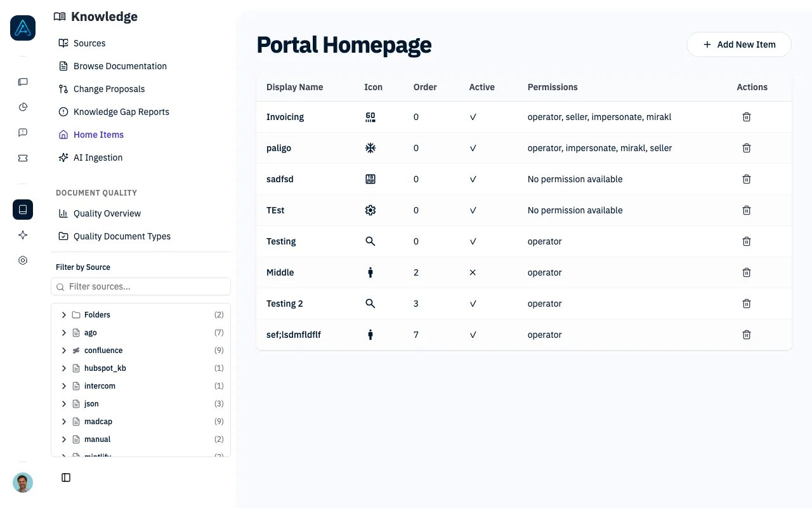Open the target settings icon in rail

click(23, 260)
